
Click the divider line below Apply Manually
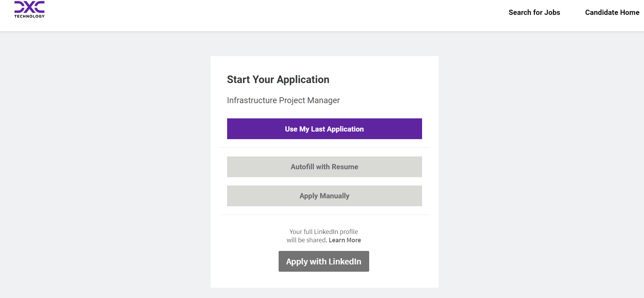(324, 215)
